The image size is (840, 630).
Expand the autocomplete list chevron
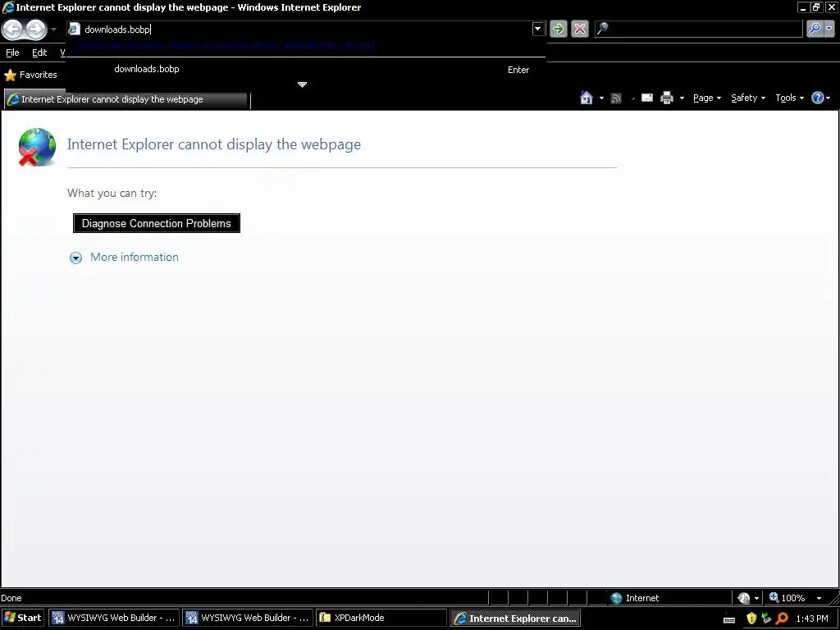click(302, 84)
